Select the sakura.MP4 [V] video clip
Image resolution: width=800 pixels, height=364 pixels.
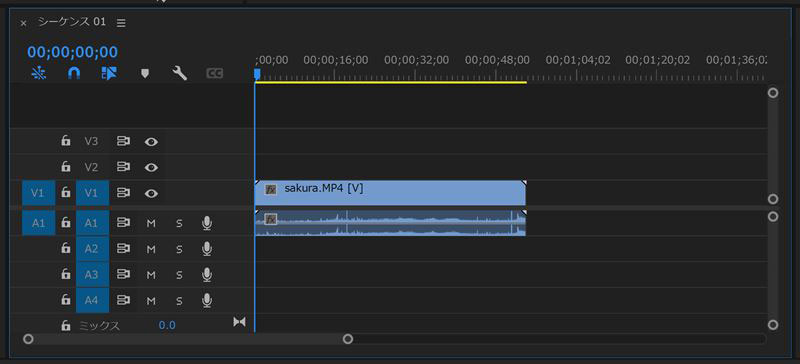(x=390, y=192)
